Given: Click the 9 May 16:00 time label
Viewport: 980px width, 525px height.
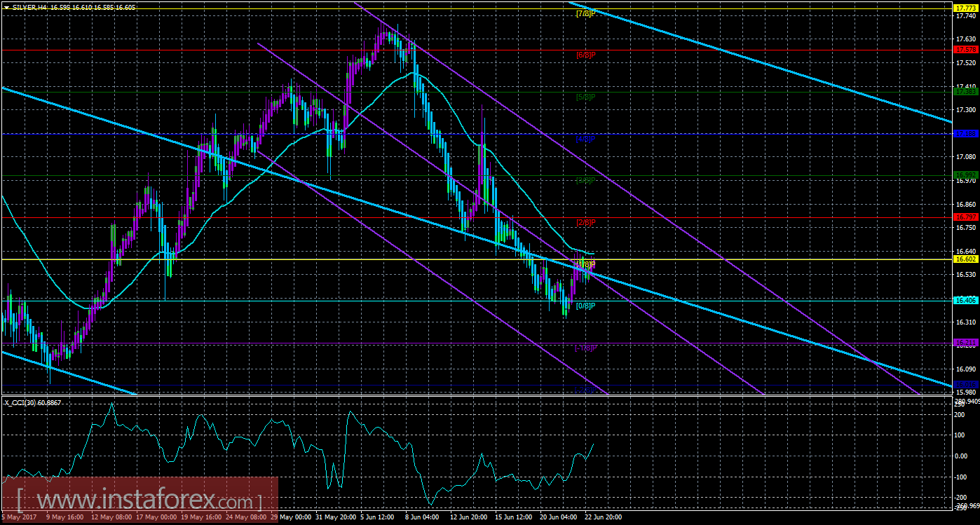Looking at the screenshot, I should (64, 518).
